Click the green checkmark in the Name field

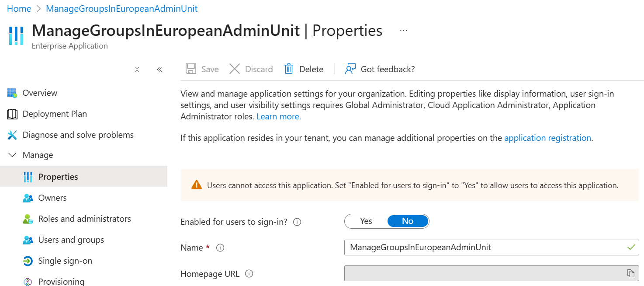631,248
